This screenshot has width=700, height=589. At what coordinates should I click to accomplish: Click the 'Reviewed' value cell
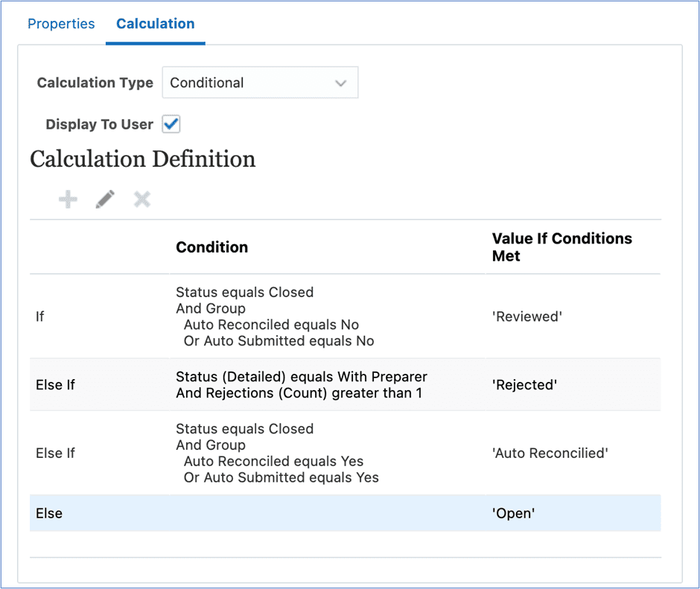click(x=526, y=316)
